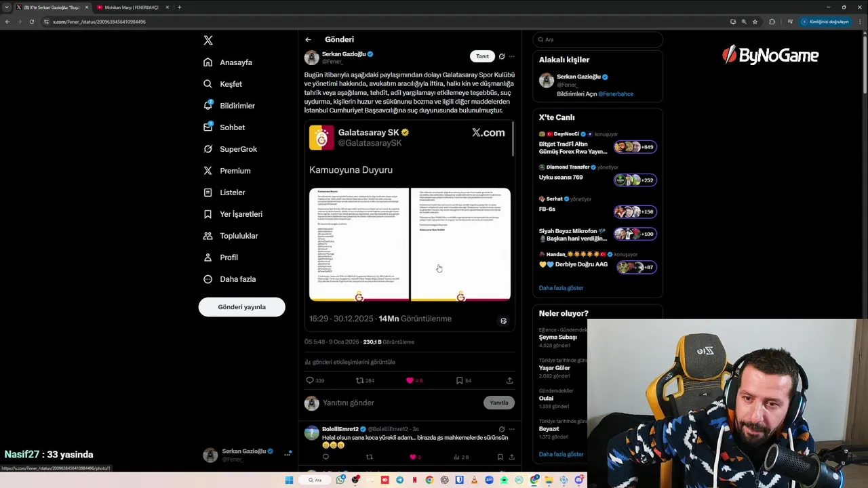This screenshot has width=868, height=488.
Task: Open VLC from the taskbar
Action: (x=473, y=480)
